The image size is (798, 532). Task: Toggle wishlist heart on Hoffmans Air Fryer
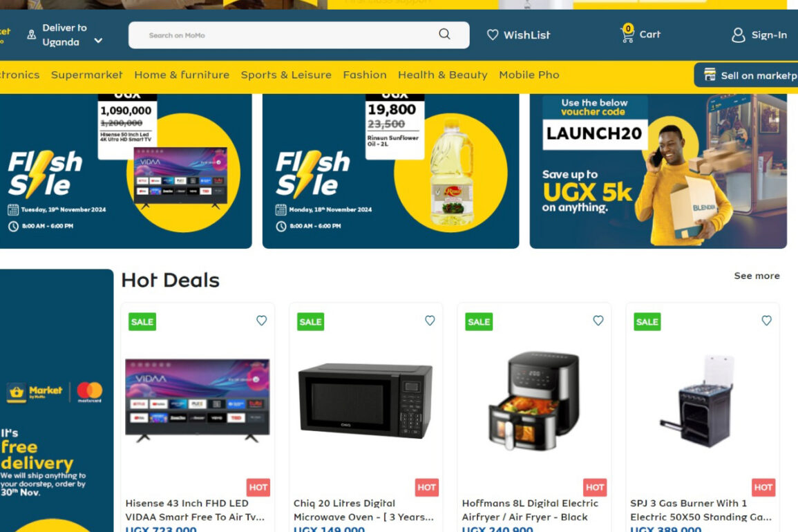(598, 320)
